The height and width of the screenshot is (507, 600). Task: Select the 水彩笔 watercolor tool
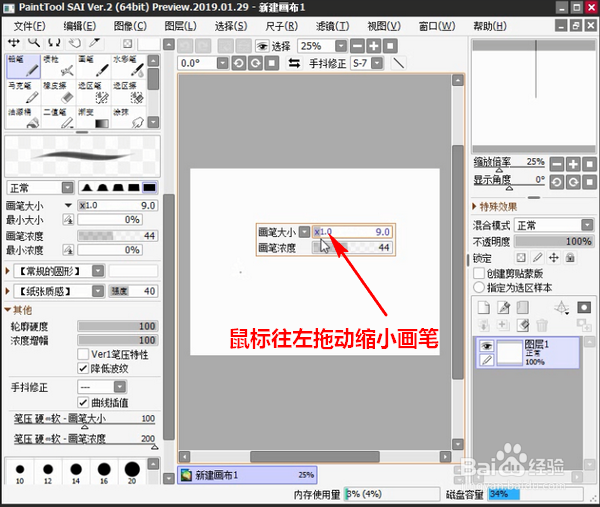(128, 66)
